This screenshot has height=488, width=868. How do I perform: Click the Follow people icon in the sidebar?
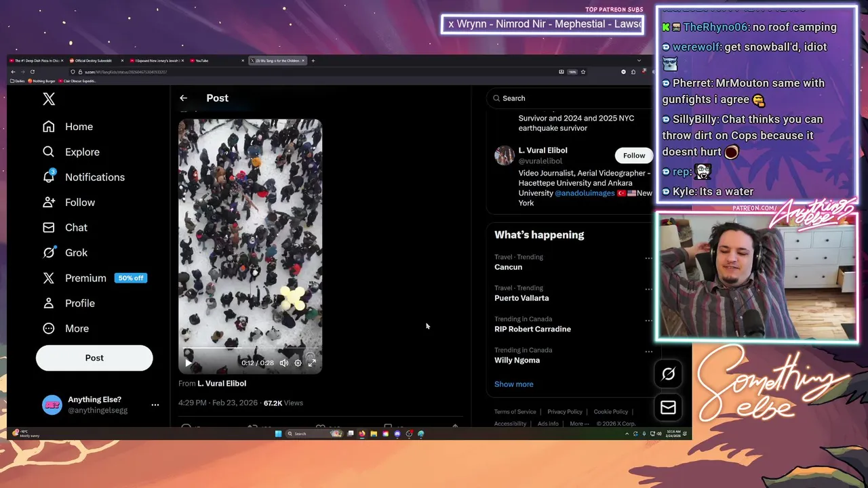click(49, 202)
